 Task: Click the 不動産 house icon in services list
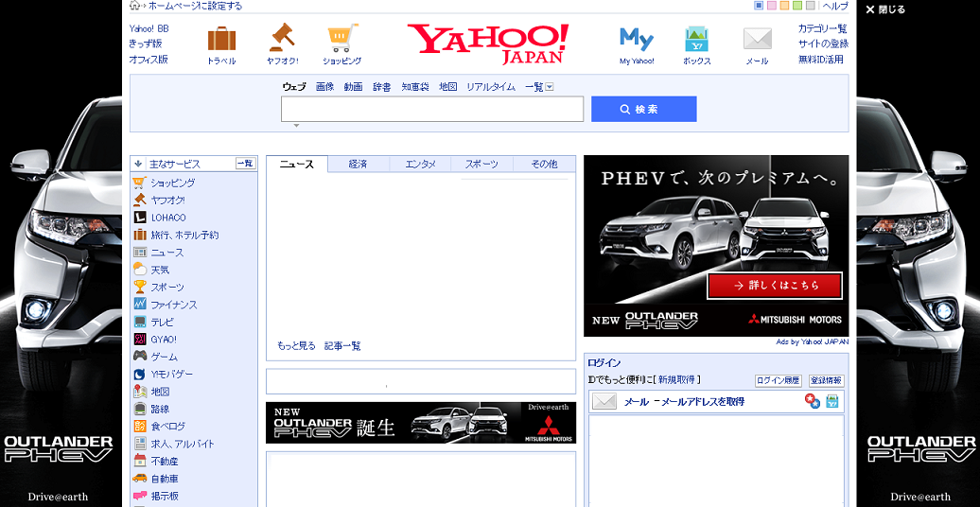(139, 462)
